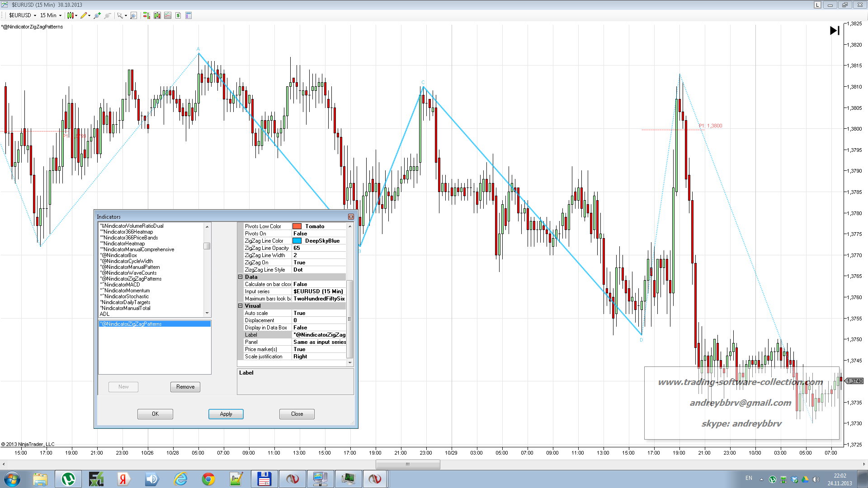Collapse the Data property section
868x488 pixels.
tap(241, 277)
